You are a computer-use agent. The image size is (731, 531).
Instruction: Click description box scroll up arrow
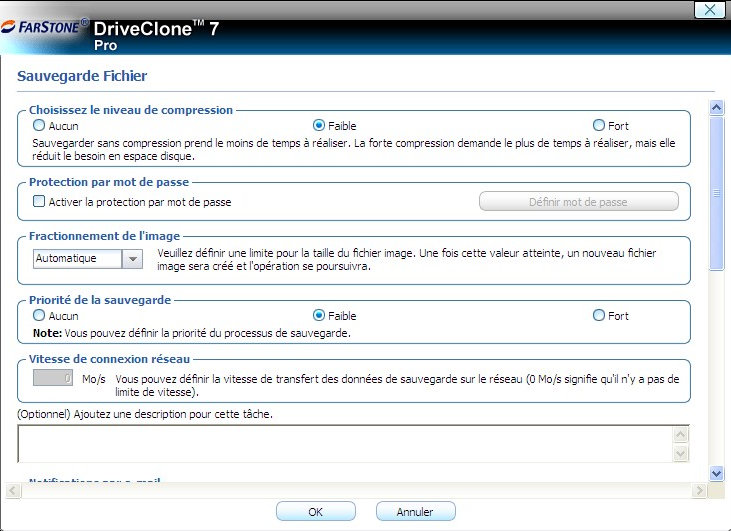tap(681, 434)
